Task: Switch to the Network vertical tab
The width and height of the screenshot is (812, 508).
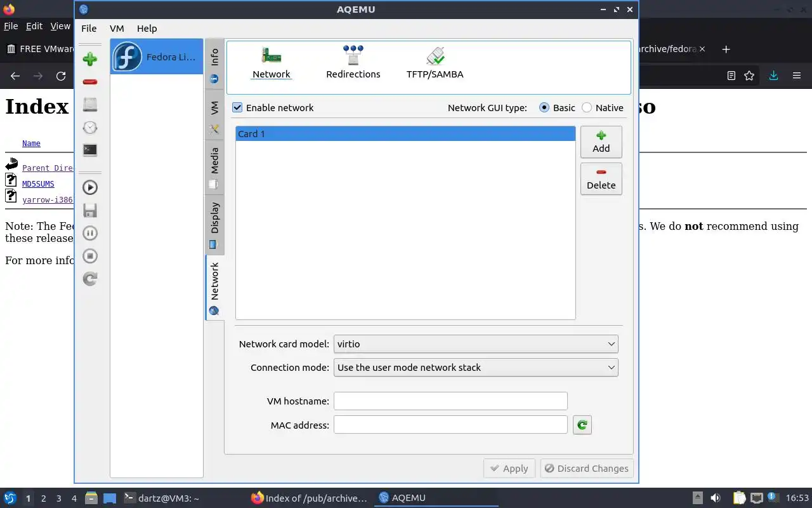Action: [214, 288]
